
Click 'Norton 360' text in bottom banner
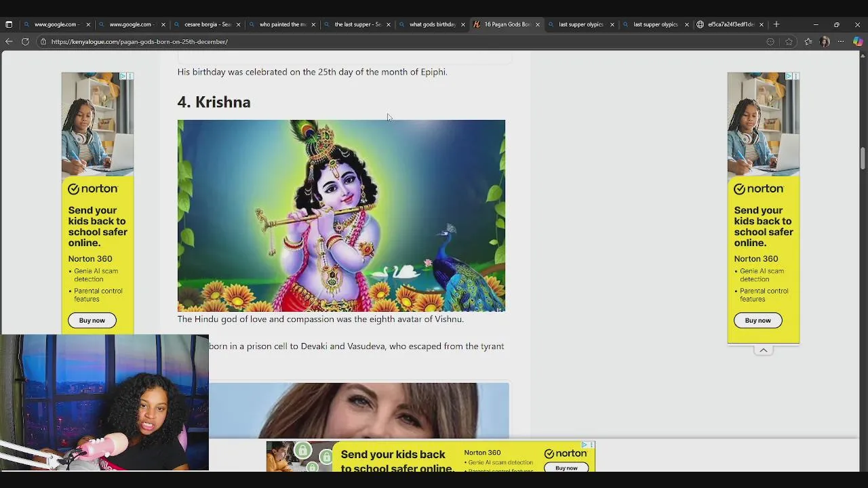click(x=482, y=452)
